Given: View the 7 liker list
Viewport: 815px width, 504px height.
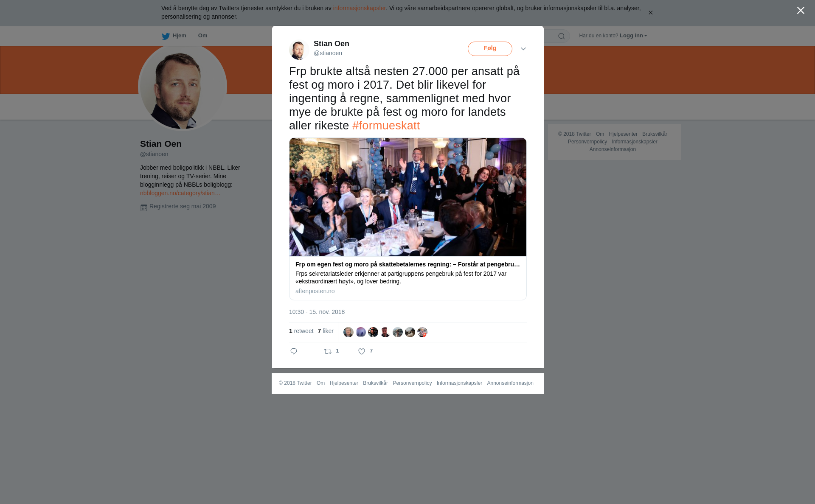Looking at the screenshot, I should tap(326, 331).
